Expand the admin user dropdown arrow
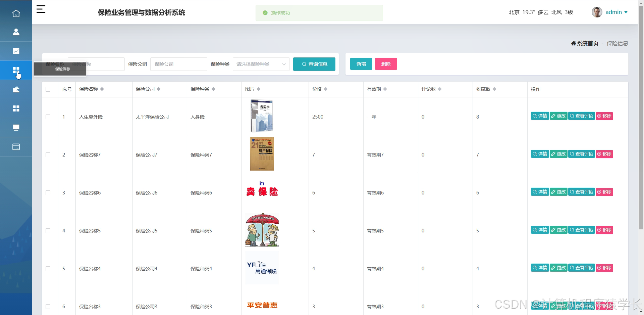644x315 pixels. point(626,12)
